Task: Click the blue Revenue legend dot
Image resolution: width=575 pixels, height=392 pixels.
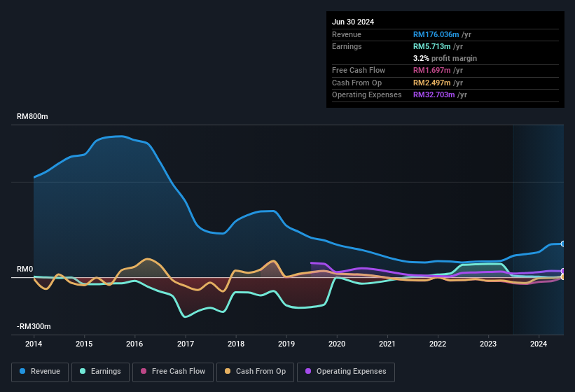Action: 22,371
